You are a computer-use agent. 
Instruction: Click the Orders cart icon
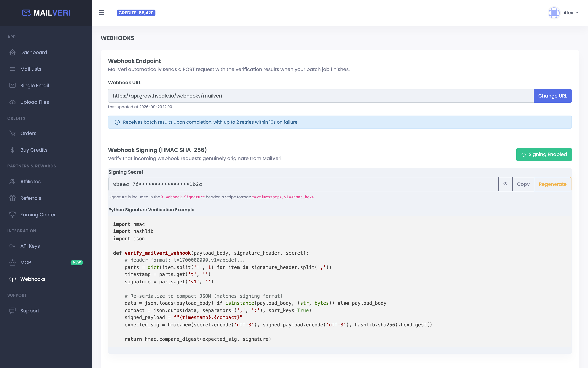pyautogui.click(x=12, y=133)
